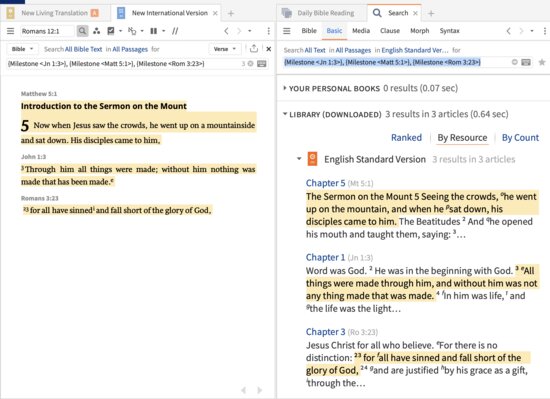
Task: Collapse Library (Downloaded) section
Action: point(285,114)
